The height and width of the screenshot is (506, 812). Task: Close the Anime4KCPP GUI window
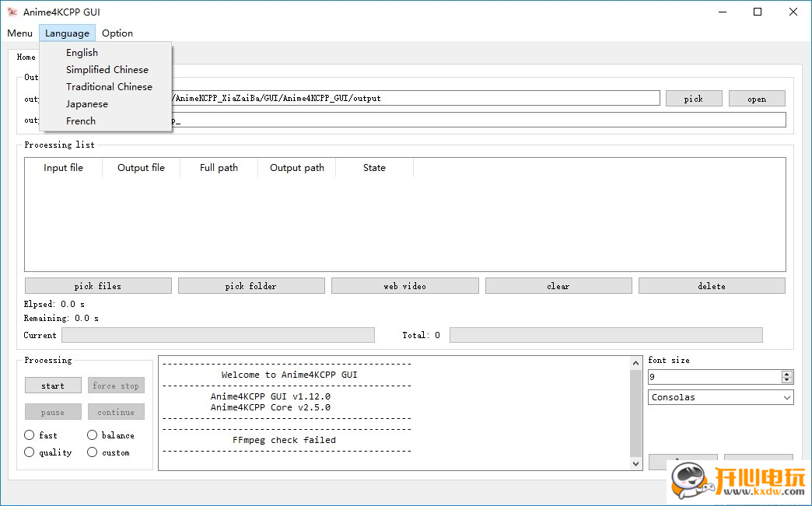click(793, 12)
